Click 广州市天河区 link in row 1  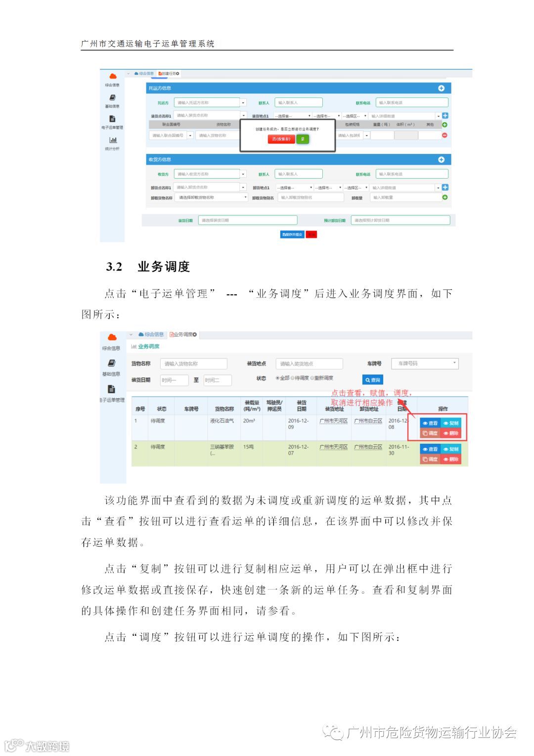333,421
